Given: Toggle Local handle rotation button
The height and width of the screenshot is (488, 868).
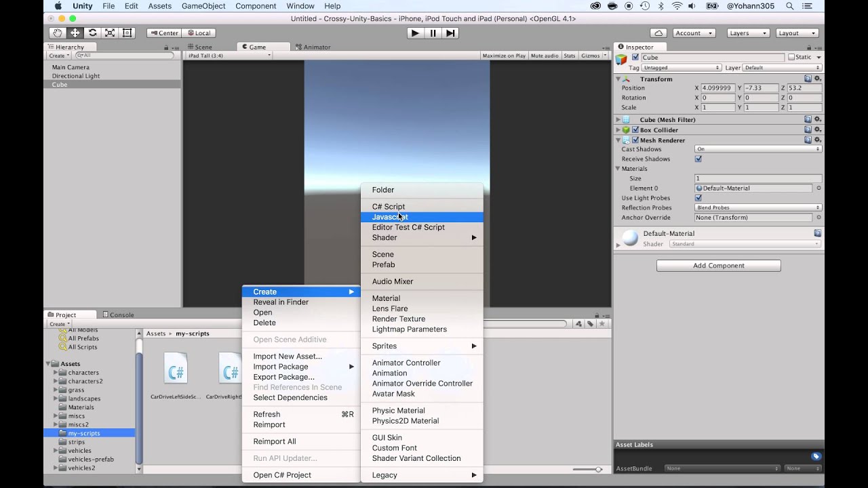Looking at the screenshot, I should [199, 33].
